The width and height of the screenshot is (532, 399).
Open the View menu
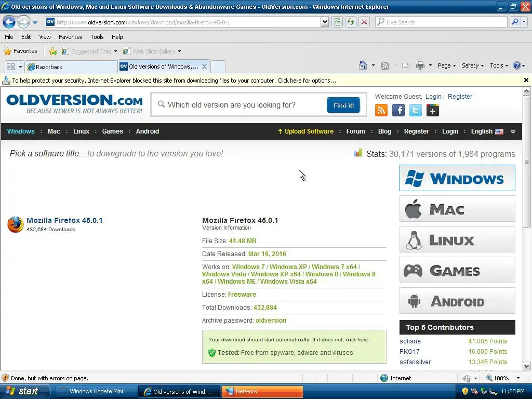pos(45,37)
